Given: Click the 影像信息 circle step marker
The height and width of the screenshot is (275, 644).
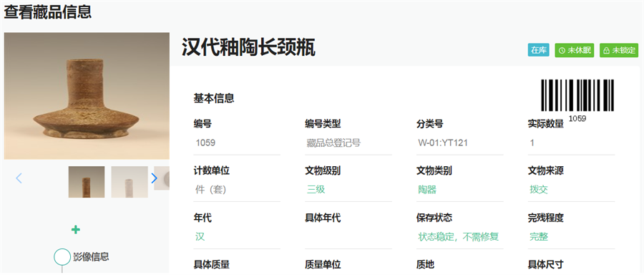Looking at the screenshot, I should tap(62, 256).
